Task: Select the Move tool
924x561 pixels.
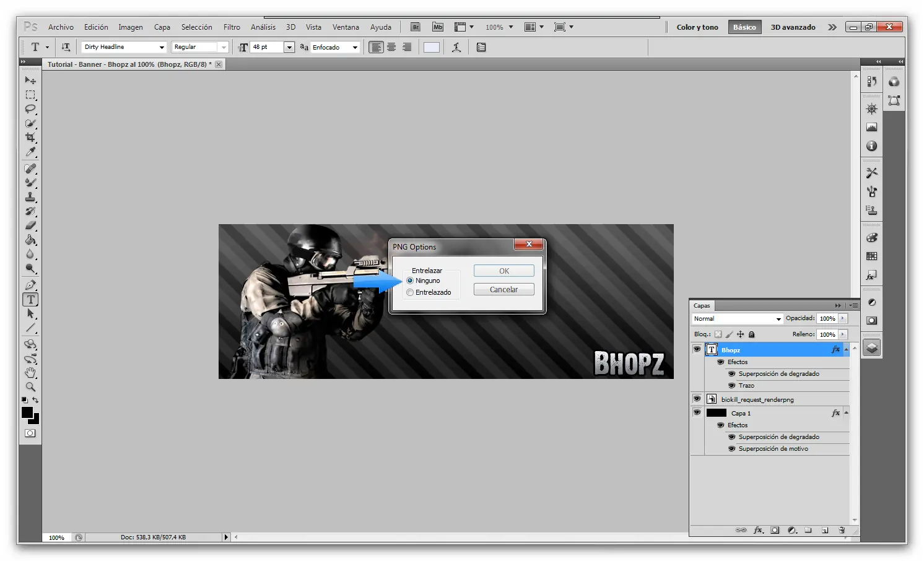Action: tap(30, 80)
